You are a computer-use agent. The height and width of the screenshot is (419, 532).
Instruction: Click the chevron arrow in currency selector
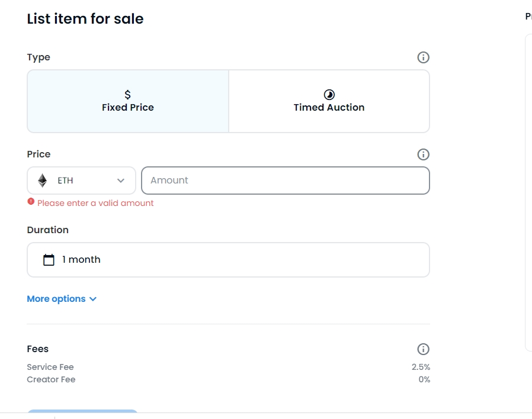pos(121,181)
